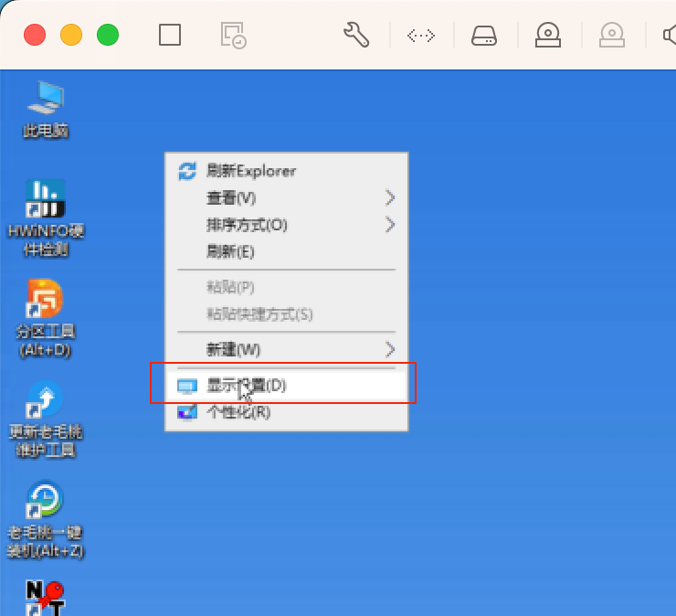This screenshot has height=616, width=676.
Task: Click the single window view mode icon
Action: pos(170,35)
